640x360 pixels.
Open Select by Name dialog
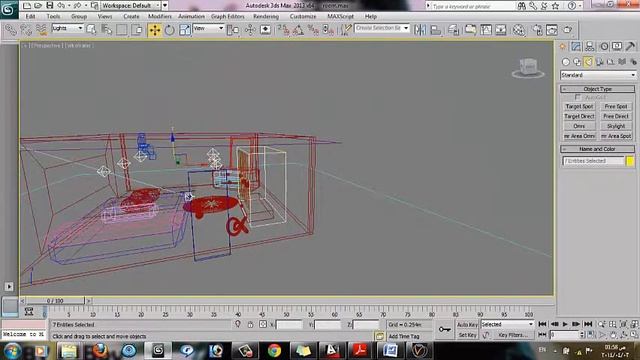(107, 30)
